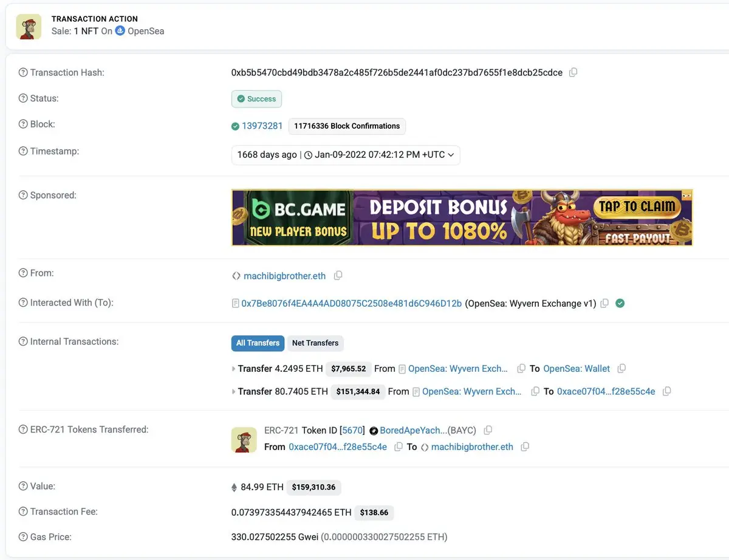Open help icon beside Transaction Fee
This screenshot has height=560, width=729.
23,512
